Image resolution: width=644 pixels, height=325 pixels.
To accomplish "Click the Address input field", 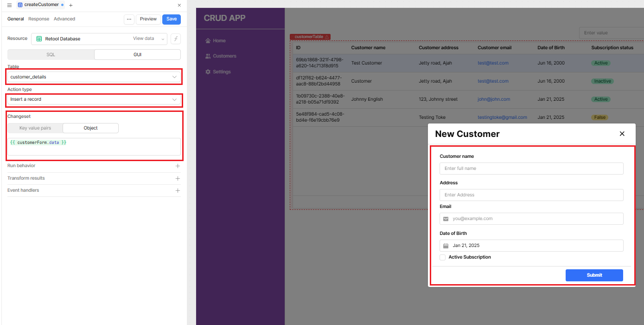I will point(531,195).
